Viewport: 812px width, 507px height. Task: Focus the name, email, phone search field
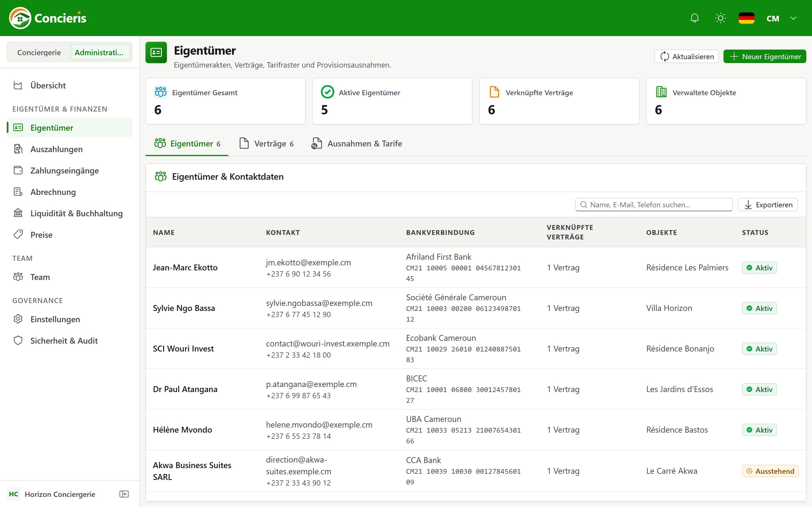coord(654,204)
